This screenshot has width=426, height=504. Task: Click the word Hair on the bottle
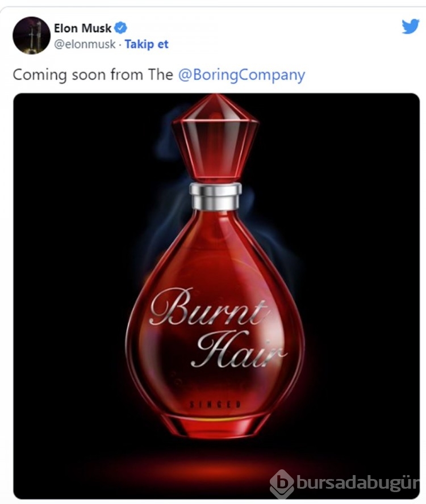(x=238, y=350)
